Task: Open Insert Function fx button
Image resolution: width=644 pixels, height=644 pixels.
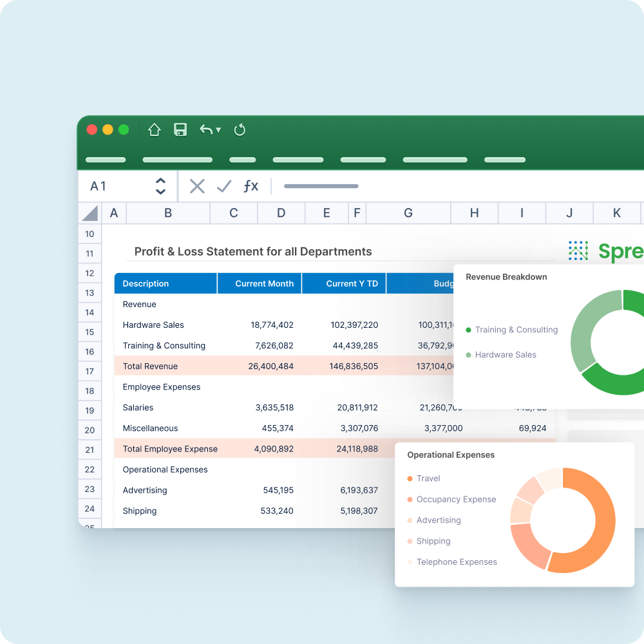Action: 251,187
